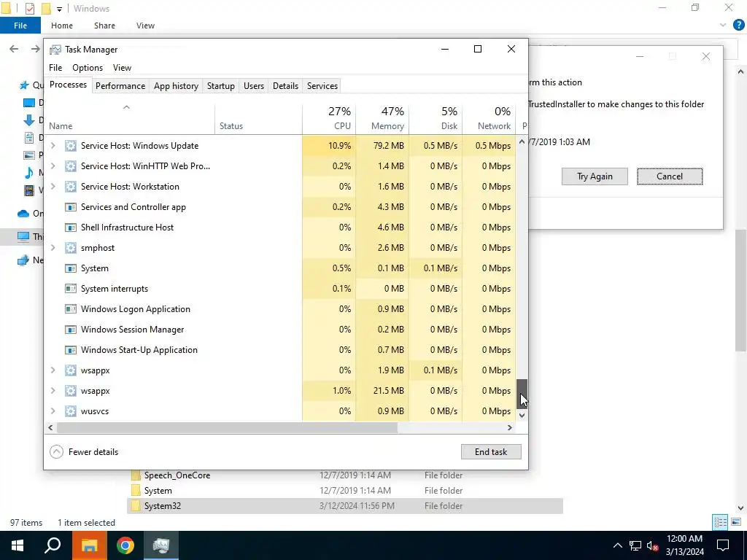Select the Speech_OneCore folder row
This screenshot has height=560, width=747.
pyautogui.click(x=344, y=475)
